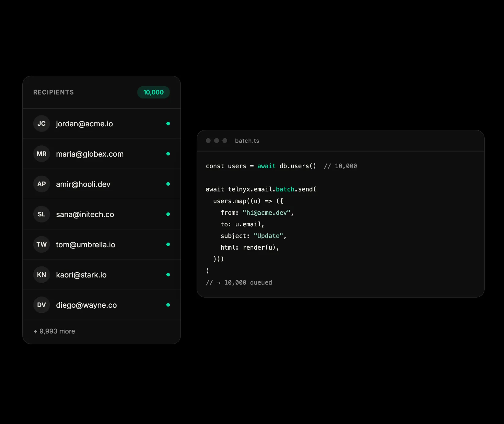This screenshot has width=504, height=424.
Task: Click the MR avatar for maria@globex.com
Action: point(42,154)
